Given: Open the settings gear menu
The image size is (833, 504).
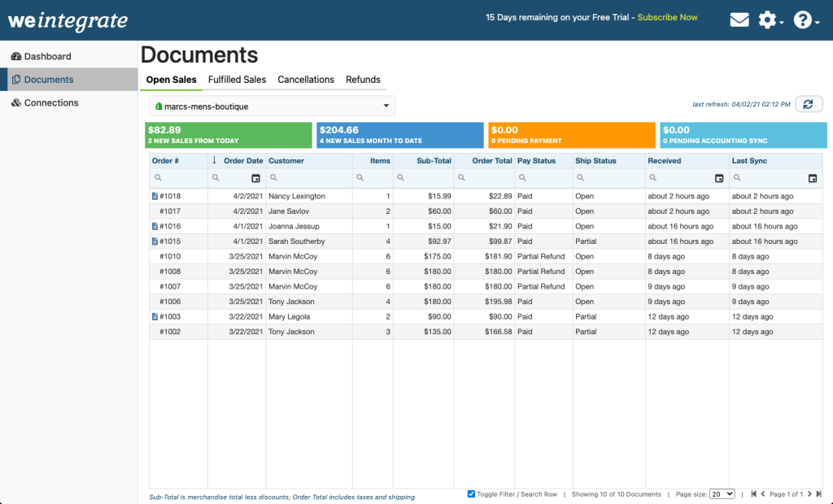Looking at the screenshot, I should (x=767, y=20).
